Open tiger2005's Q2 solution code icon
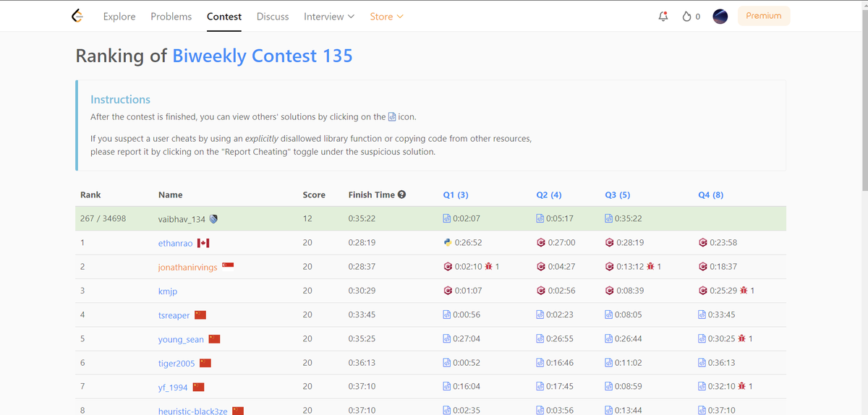The image size is (868, 415). pyautogui.click(x=540, y=362)
